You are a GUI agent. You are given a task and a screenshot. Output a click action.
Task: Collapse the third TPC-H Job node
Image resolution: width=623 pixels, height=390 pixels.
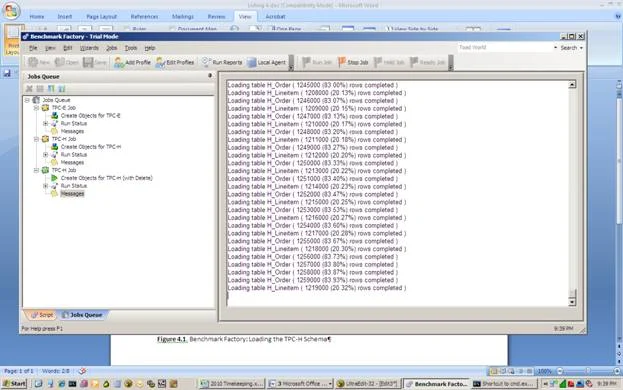[x=36, y=170]
